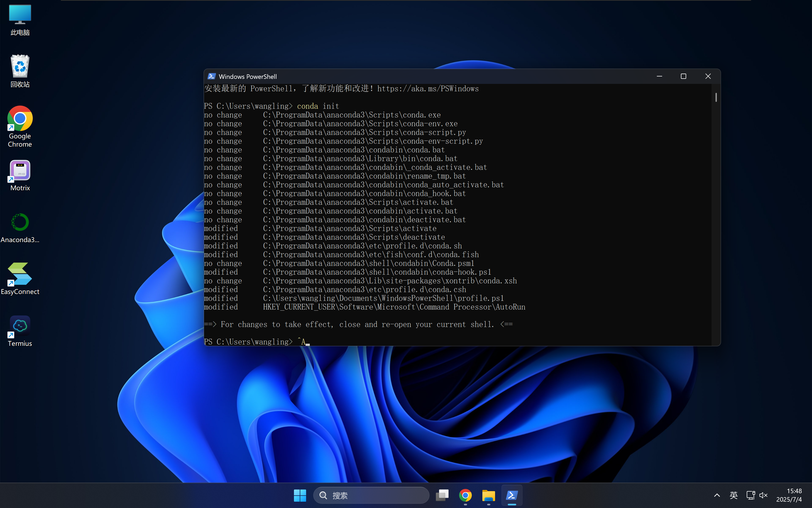The width and height of the screenshot is (812, 508).
Task: Open File Explorer from the taskbar
Action: point(488,495)
